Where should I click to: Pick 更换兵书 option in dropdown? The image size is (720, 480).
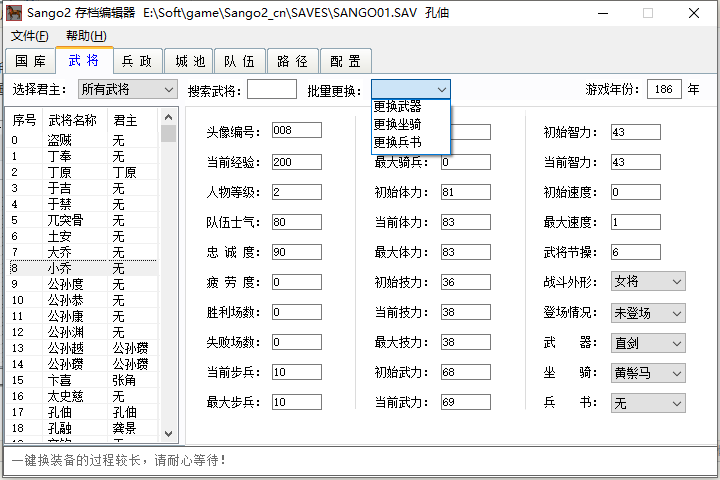(x=398, y=142)
